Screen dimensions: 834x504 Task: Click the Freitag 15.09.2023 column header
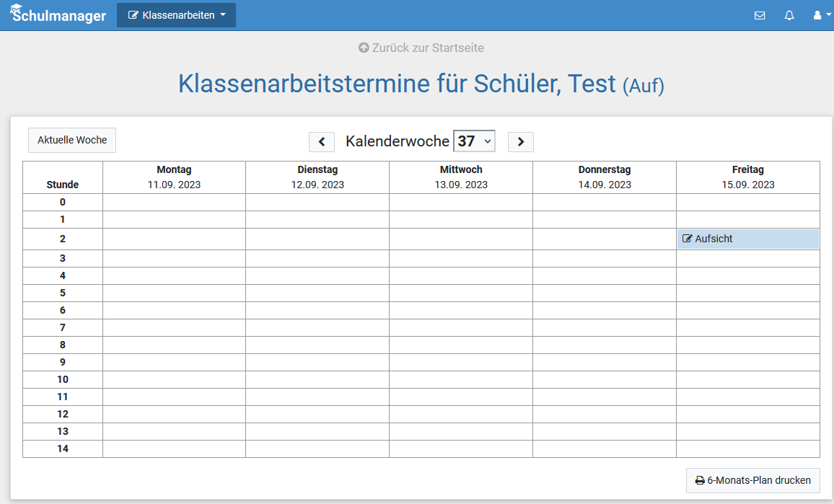(x=747, y=177)
